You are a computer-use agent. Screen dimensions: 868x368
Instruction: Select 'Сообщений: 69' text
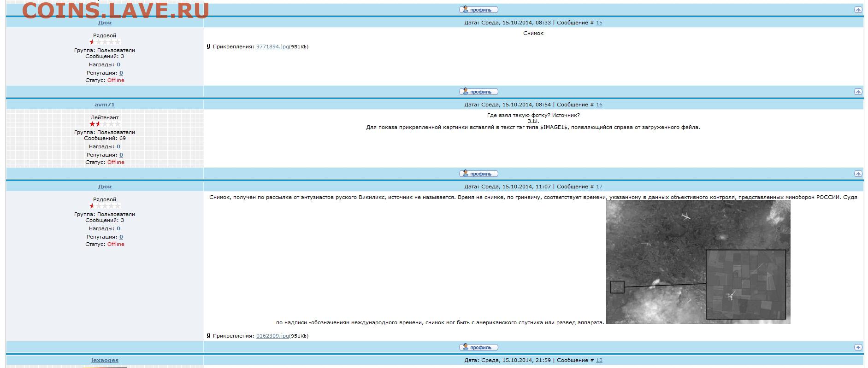(105, 138)
